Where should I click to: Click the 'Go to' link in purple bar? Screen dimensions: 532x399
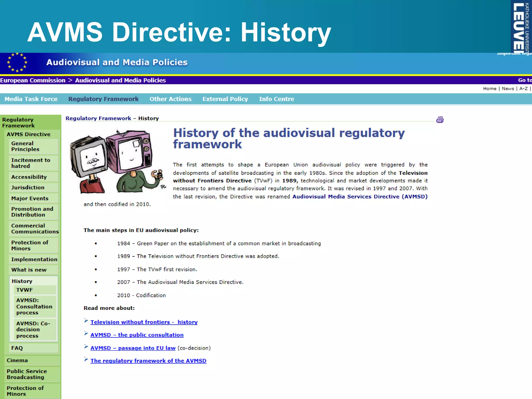tap(525, 80)
